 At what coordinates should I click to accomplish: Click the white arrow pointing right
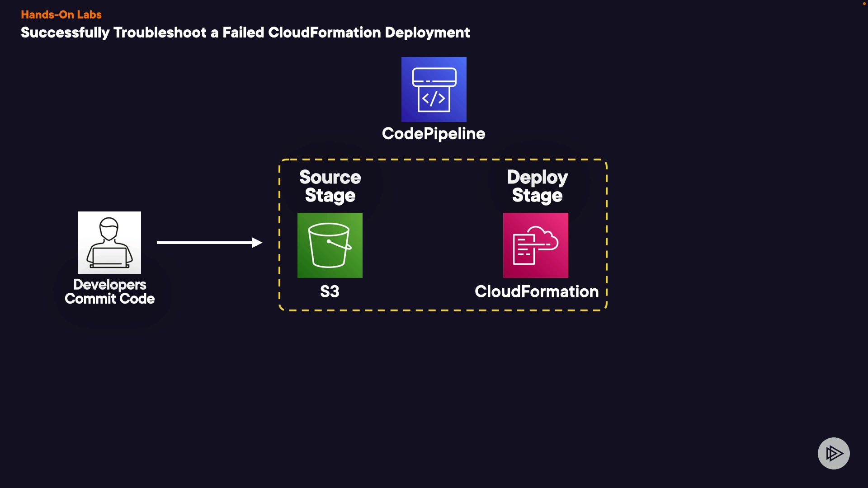coord(209,243)
